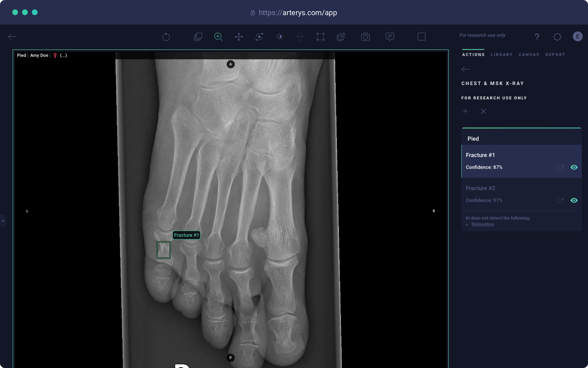This screenshot has width=588, height=368.
Task: Click Confidence: 97% text
Action: pos(484,200)
